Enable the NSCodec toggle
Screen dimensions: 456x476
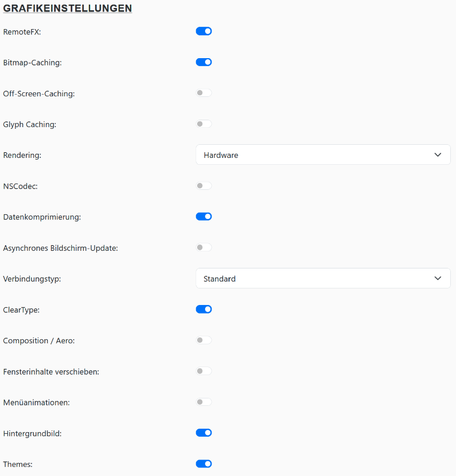click(203, 185)
